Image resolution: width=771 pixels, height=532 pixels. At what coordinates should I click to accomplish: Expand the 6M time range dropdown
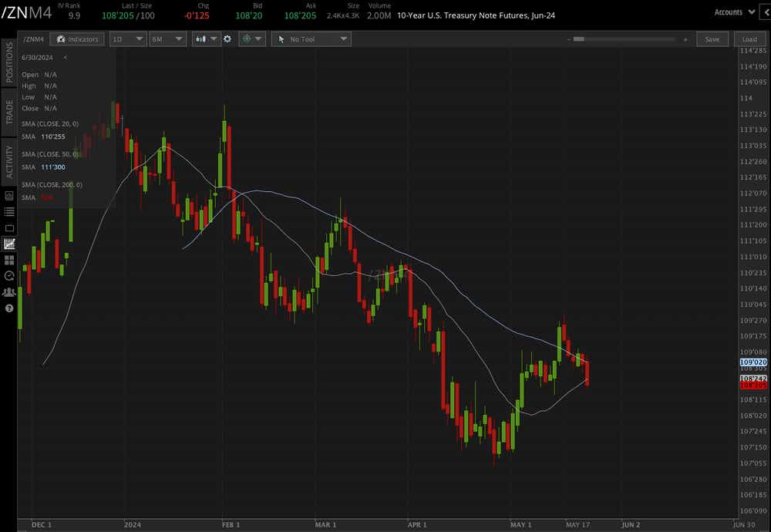(167, 39)
